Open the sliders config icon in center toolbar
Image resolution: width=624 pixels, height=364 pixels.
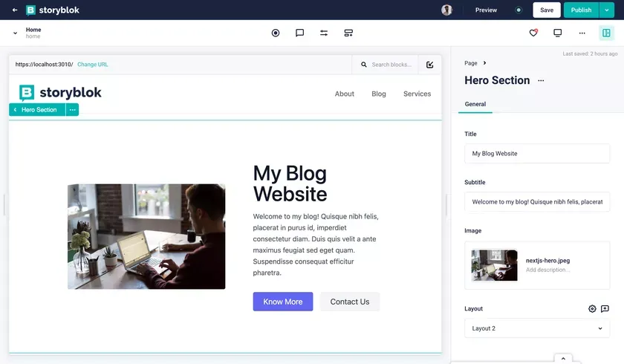pyautogui.click(x=324, y=33)
